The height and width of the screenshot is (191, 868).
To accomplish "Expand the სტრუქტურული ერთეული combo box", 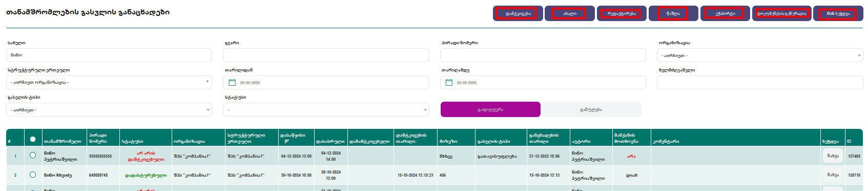I will [109, 82].
